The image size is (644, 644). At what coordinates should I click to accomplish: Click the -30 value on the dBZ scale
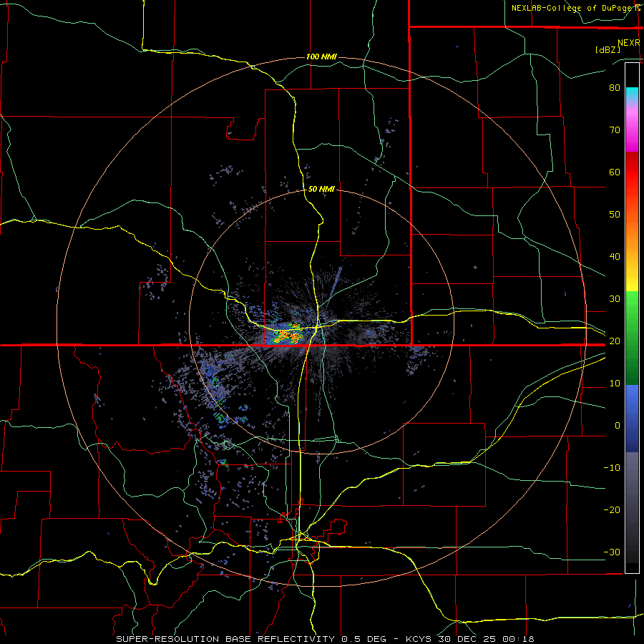(x=612, y=552)
